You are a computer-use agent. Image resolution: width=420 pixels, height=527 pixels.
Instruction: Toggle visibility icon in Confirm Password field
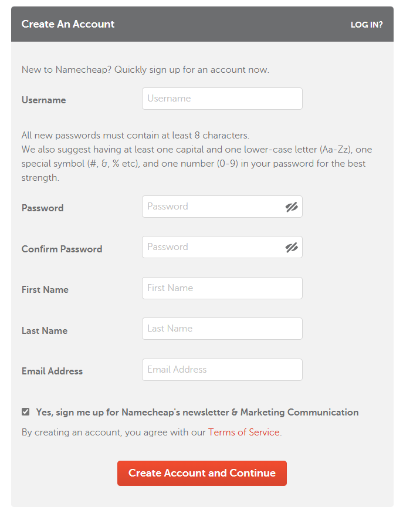tap(292, 247)
